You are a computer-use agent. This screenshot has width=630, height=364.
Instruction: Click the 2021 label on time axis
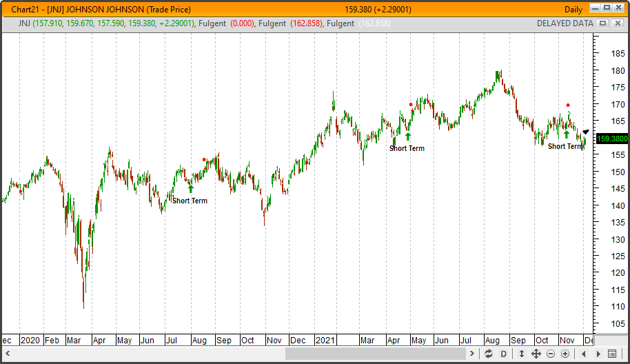pos(325,341)
